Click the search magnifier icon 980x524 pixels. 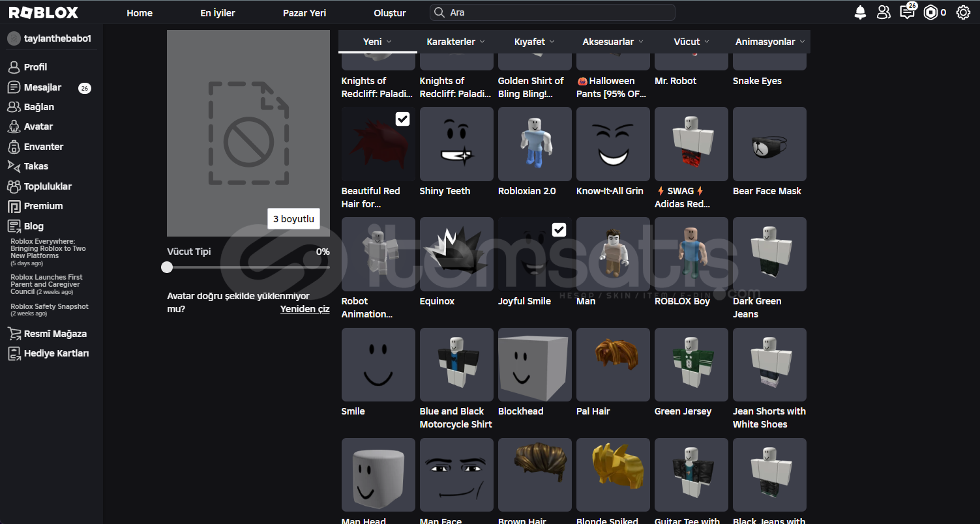coord(440,12)
